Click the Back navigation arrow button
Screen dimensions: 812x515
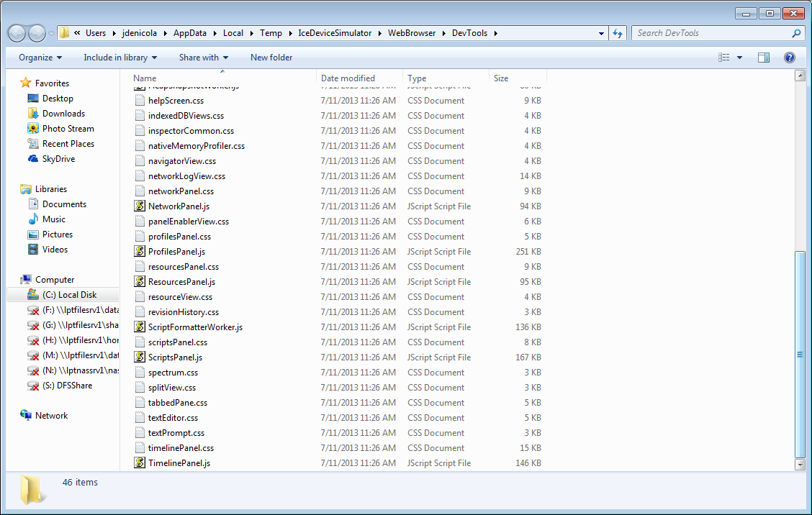point(17,33)
